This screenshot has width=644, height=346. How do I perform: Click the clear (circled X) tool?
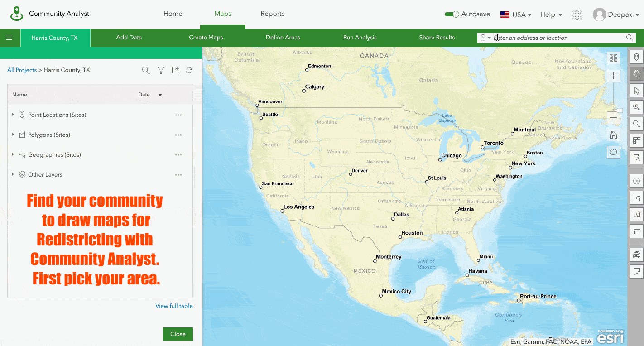click(636, 181)
